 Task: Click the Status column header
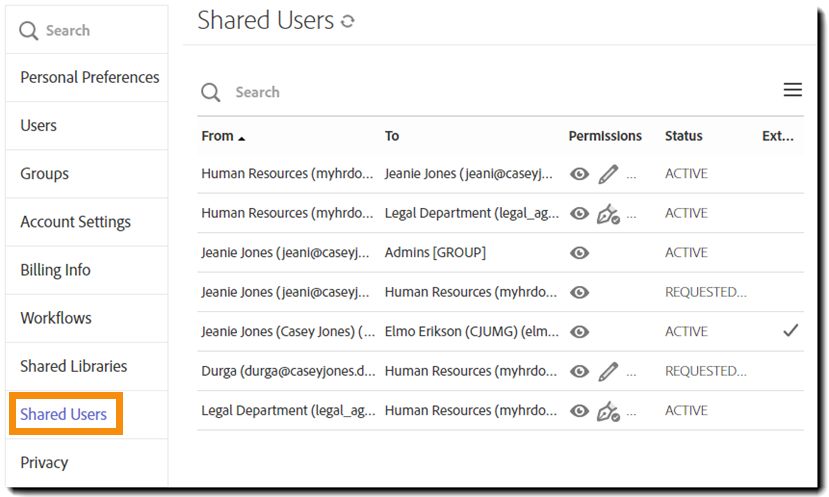683,136
